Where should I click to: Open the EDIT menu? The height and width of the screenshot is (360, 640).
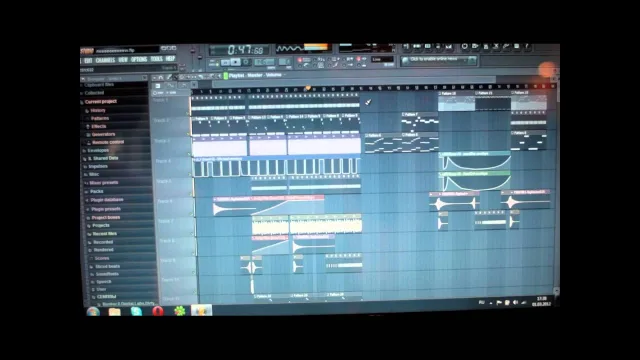[88, 61]
